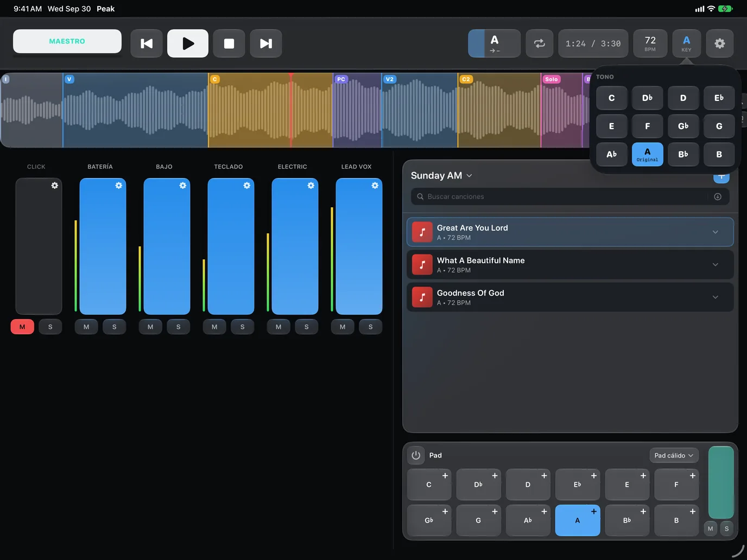Skip to the next section

[x=266, y=43]
